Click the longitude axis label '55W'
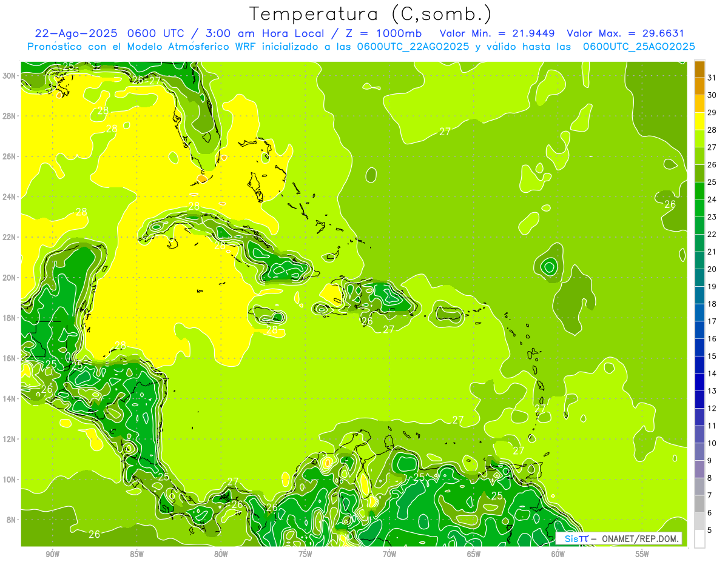This screenshot has width=728, height=562. click(642, 554)
